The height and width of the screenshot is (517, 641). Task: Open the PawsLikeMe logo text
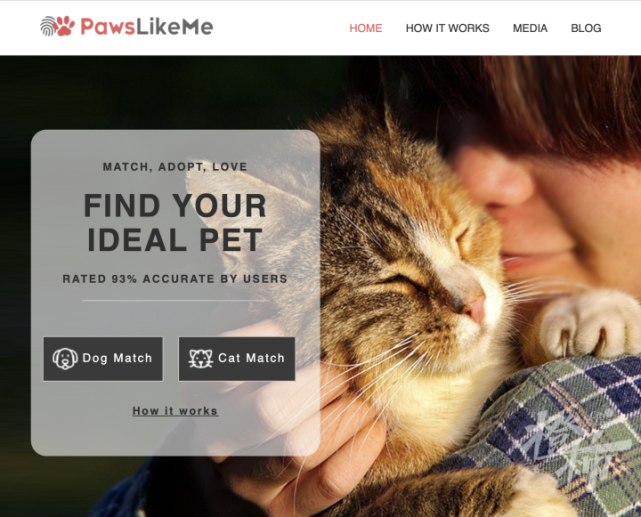tap(147, 27)
